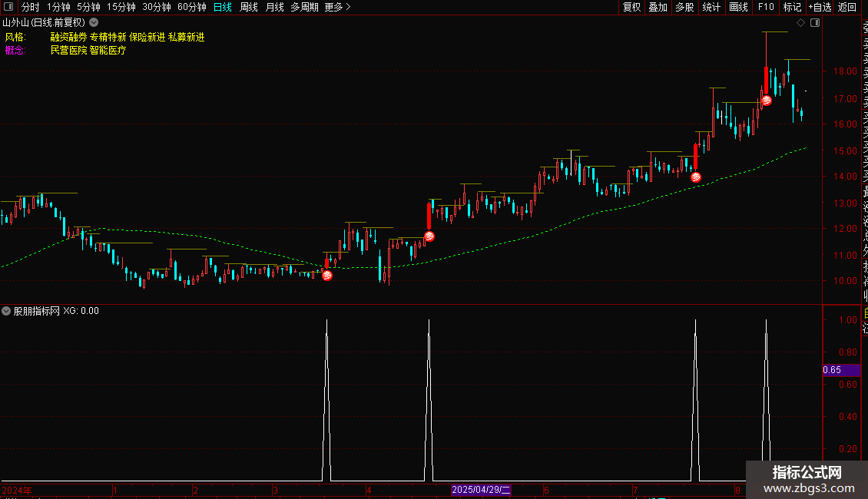This screenshot has width=868, height=499.
Task: Click the 融资融券 style tag
Action: click(68, 37)
